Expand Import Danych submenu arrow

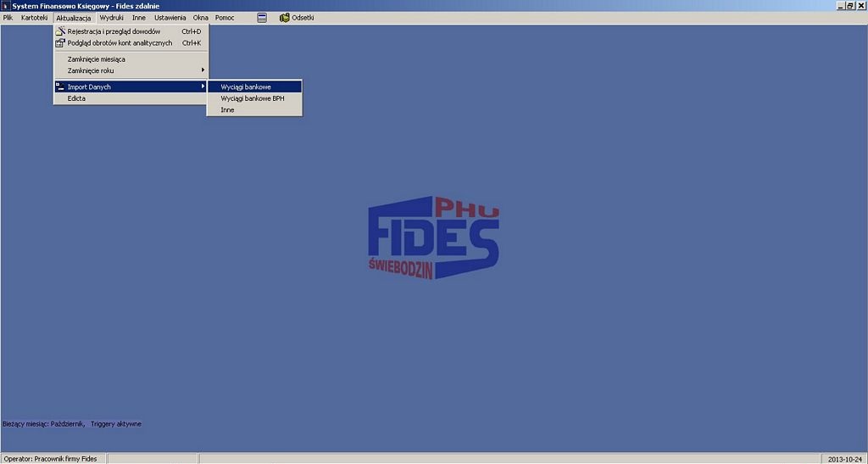[203, 87]
